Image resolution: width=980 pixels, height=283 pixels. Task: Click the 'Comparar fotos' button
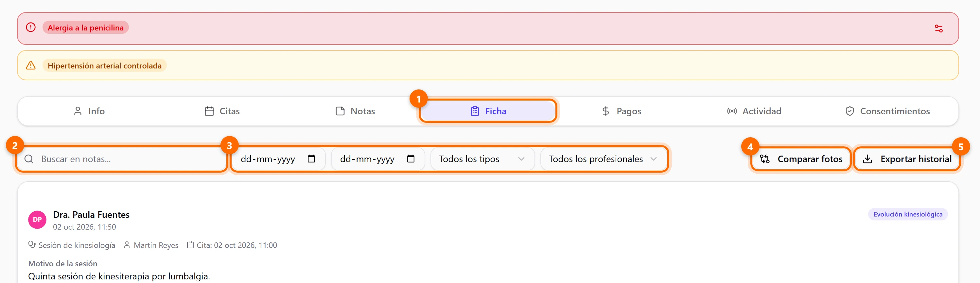click(x=801, y=159)
